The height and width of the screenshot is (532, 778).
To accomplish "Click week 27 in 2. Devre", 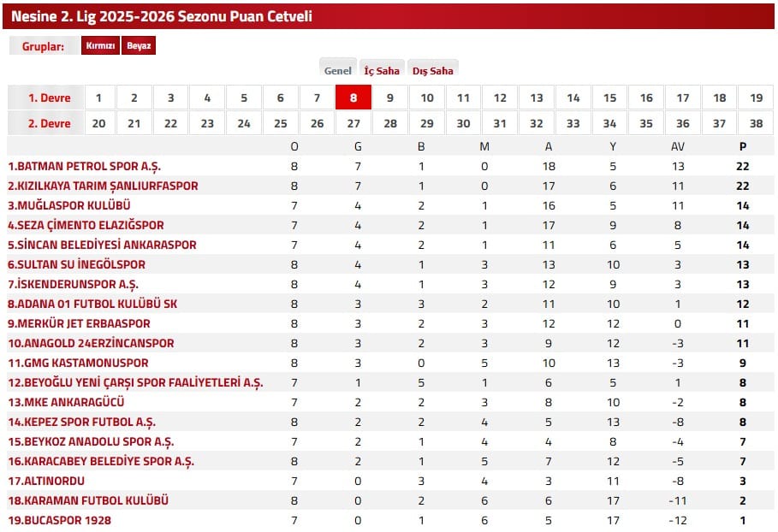I will pyautogui.click(x=353, y=123).
